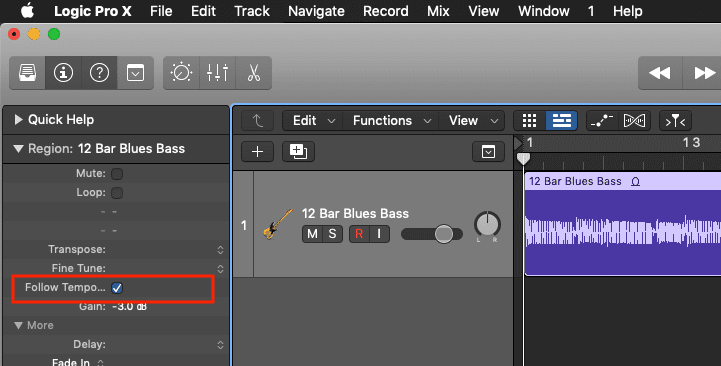
Task: Open the Functions dropdown menu
Action: tap(392, 120)
